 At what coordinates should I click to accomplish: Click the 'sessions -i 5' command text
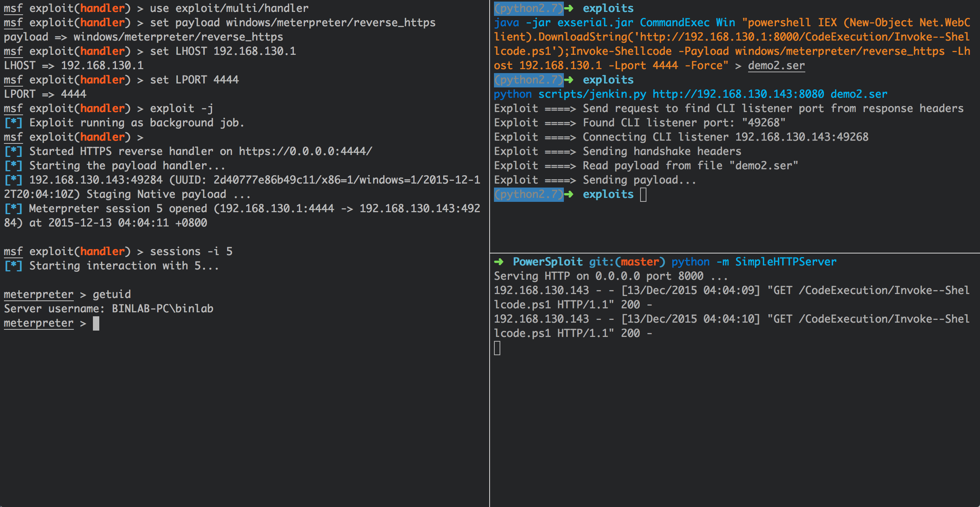tap(191, 252)
